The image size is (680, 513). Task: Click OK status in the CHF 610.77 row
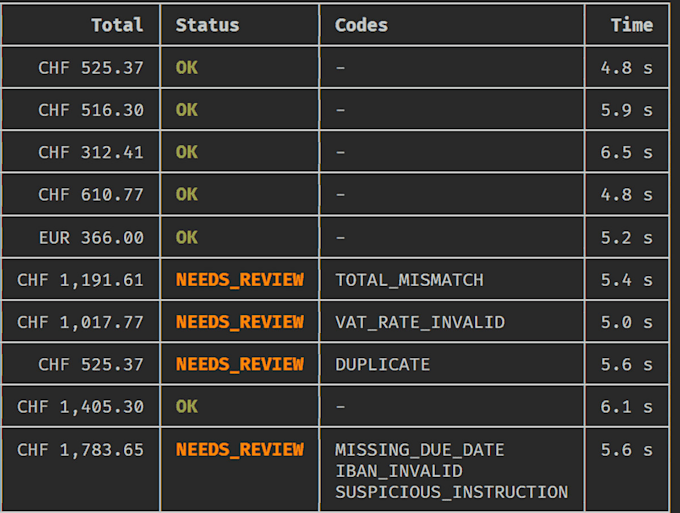click(x=186, y=195)
